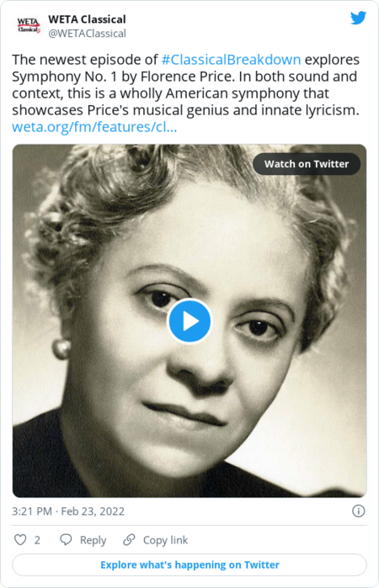This screenshot has width=379, height=588.
Task: Open the tweet info circle icon
Action: click(x=358, y=511)
